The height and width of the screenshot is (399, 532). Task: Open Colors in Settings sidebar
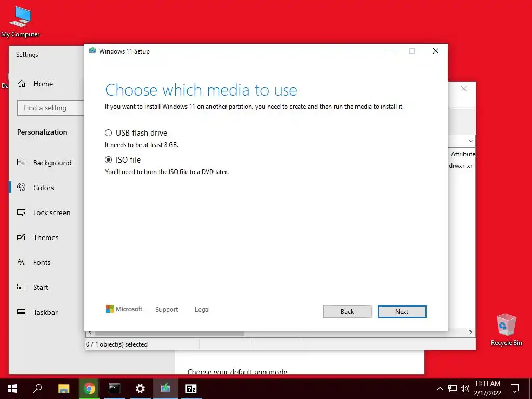(x=44, y=188)
